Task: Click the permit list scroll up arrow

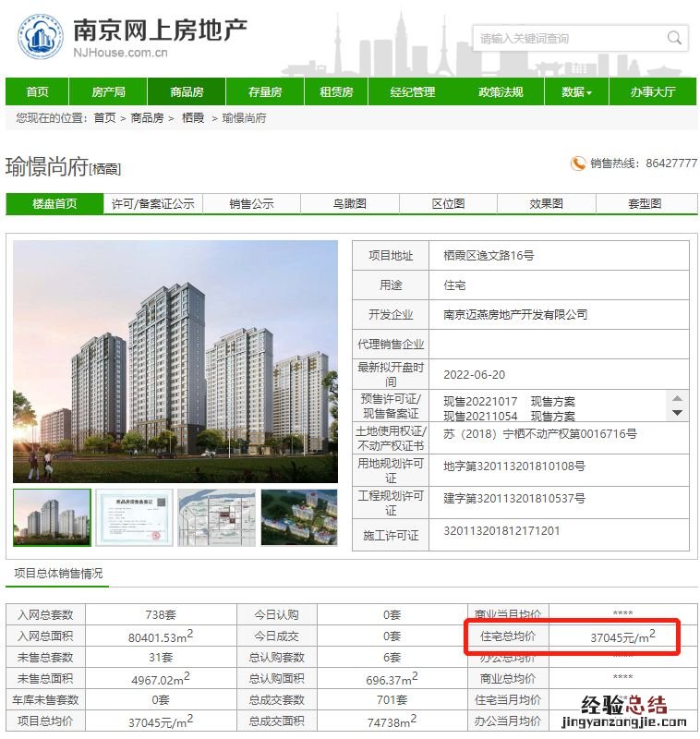Action: click(678, 398)
